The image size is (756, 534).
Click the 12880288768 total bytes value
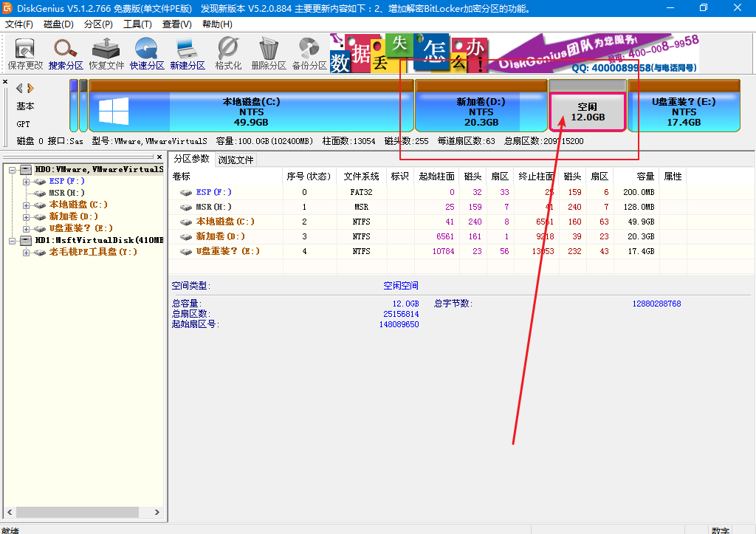pos(656,304)
